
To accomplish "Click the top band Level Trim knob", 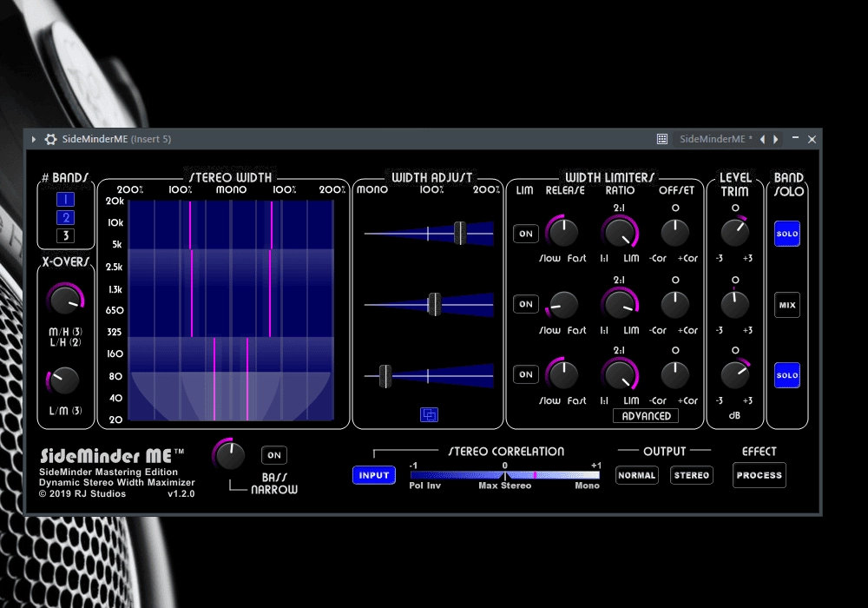I will (x=735, y=233).
